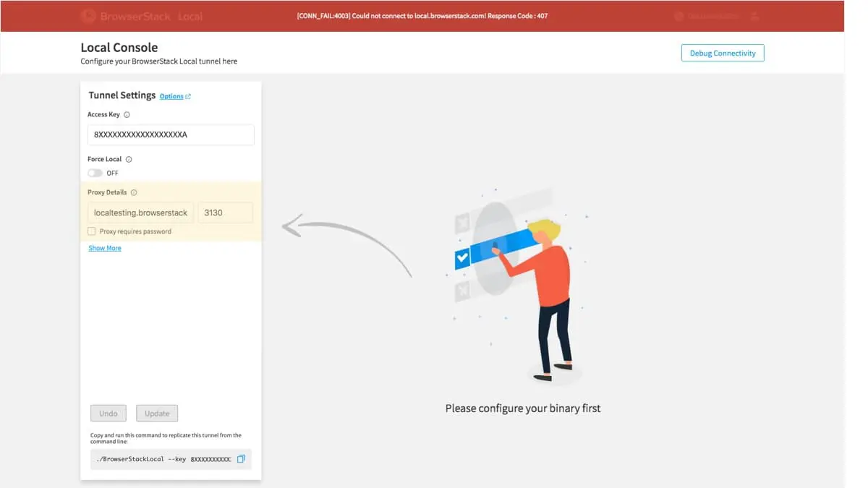Toggle the Force Local switch on

pos(95,174)
